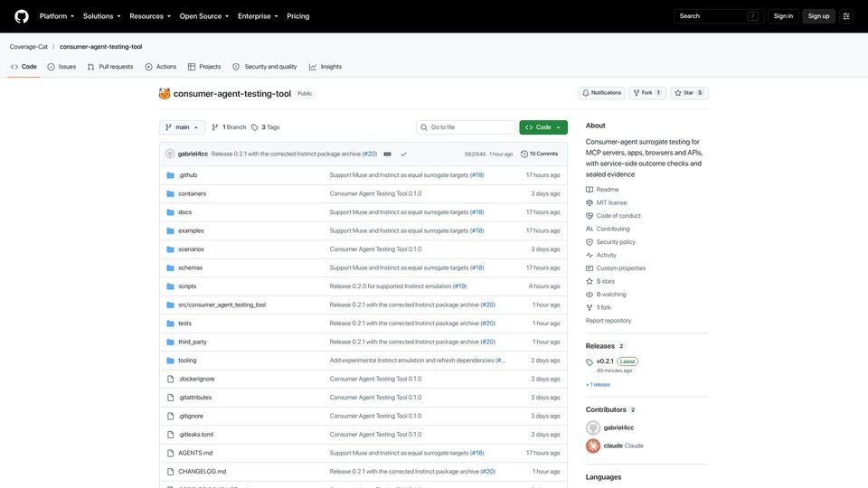Image resolution: width=868 pixels, height=488 pixels.
Task: Select the Code tab
Action: 24,66
